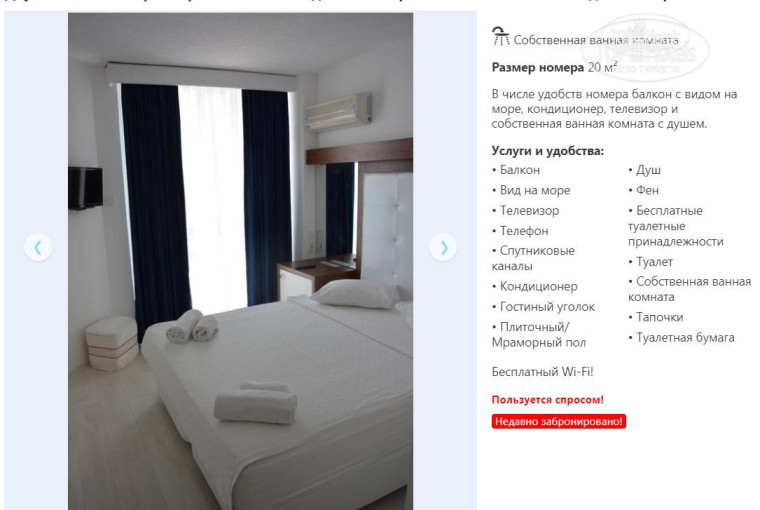The width and height of the screenshot is (760, 510).
Task: Select the Гостиный уголок item
Action: click(543, 307)
